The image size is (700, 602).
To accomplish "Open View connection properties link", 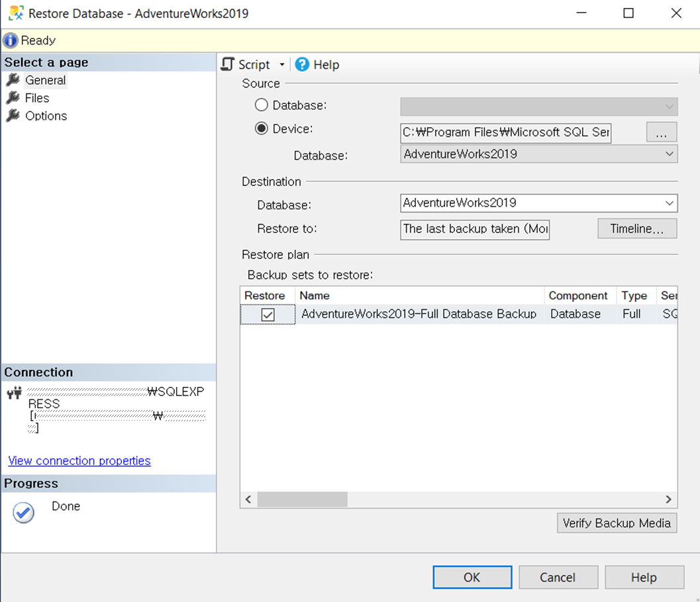I will pyautogui.click(x=79, y=460).
